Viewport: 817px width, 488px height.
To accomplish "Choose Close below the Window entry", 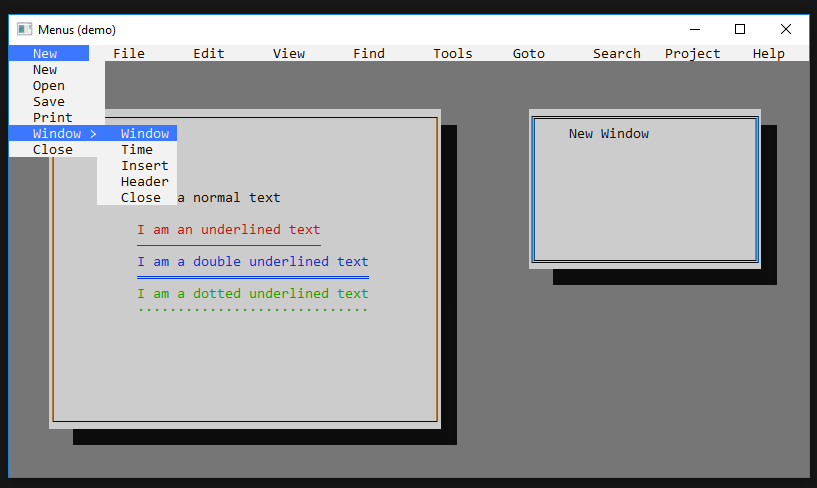I will tap(53, 149).
